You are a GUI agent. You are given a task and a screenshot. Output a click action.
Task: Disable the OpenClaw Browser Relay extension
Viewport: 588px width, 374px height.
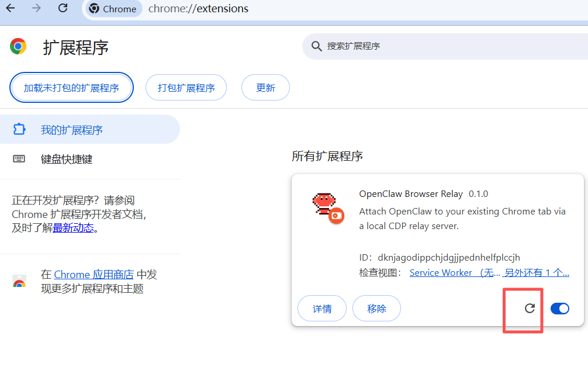pos(559,309)
